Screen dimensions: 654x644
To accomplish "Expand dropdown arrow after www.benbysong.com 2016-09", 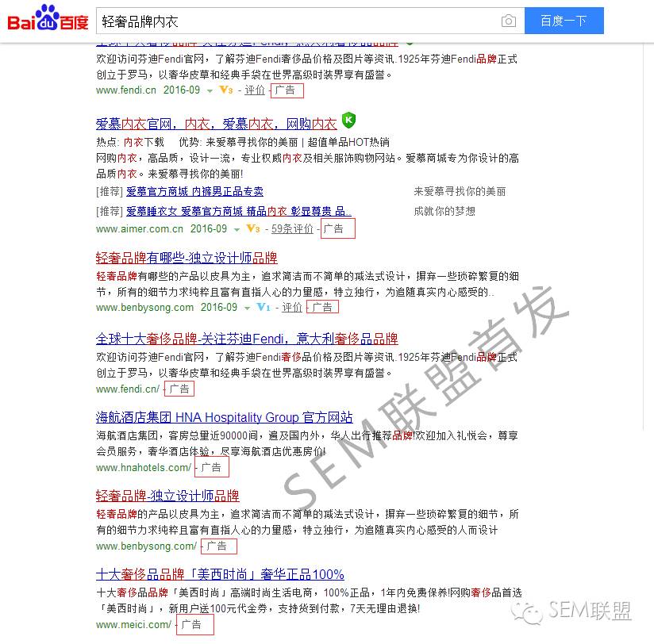I will (248, 308).
